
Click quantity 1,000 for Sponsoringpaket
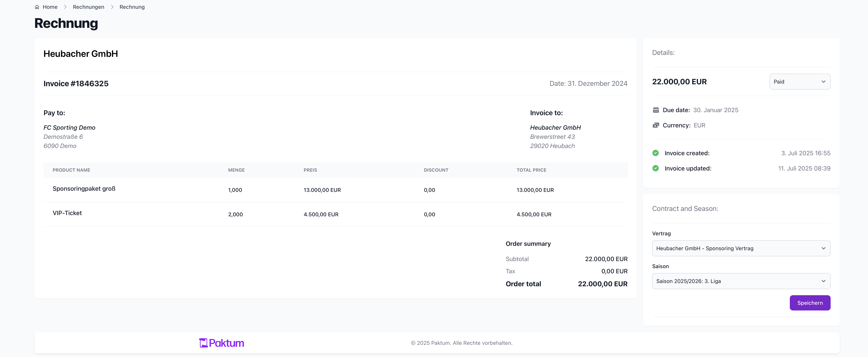coord(235,190)
